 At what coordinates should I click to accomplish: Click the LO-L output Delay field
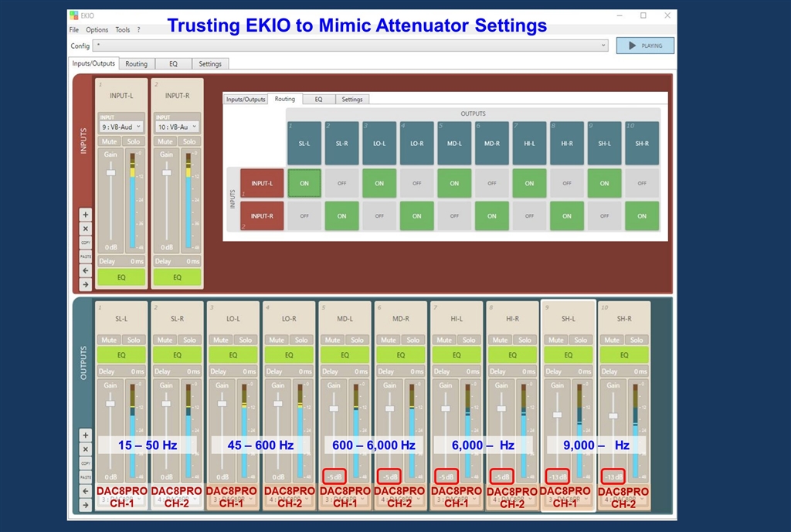(x=233, y=371)
